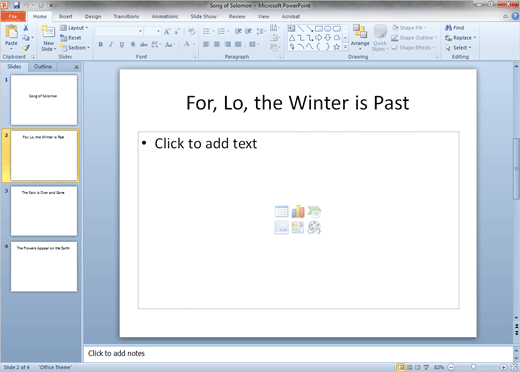Increase font size with grow font icon
Viewport: 520px width, 372px height.
[x=167, y=31]
